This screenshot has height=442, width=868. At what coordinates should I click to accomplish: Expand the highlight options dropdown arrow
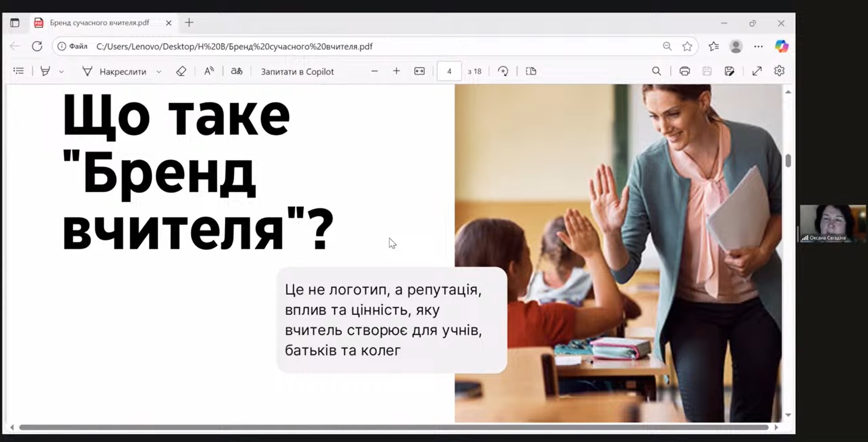(x=62, y=71)
